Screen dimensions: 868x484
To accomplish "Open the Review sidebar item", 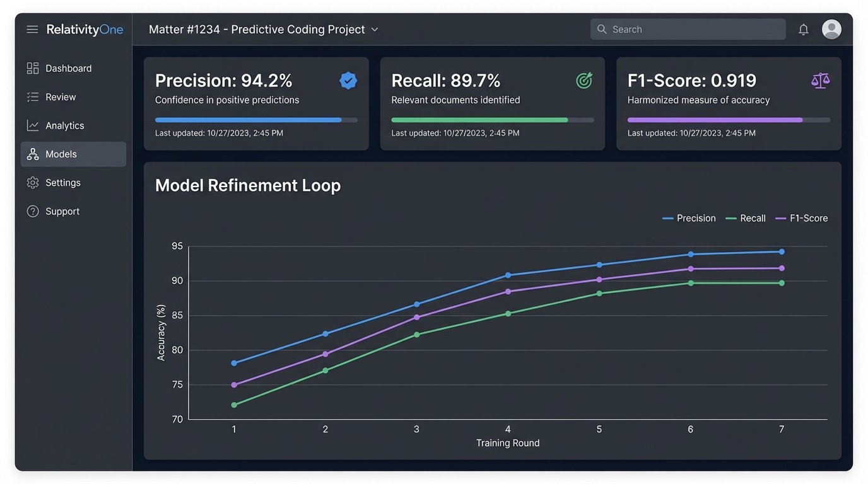I will (61, 97).
